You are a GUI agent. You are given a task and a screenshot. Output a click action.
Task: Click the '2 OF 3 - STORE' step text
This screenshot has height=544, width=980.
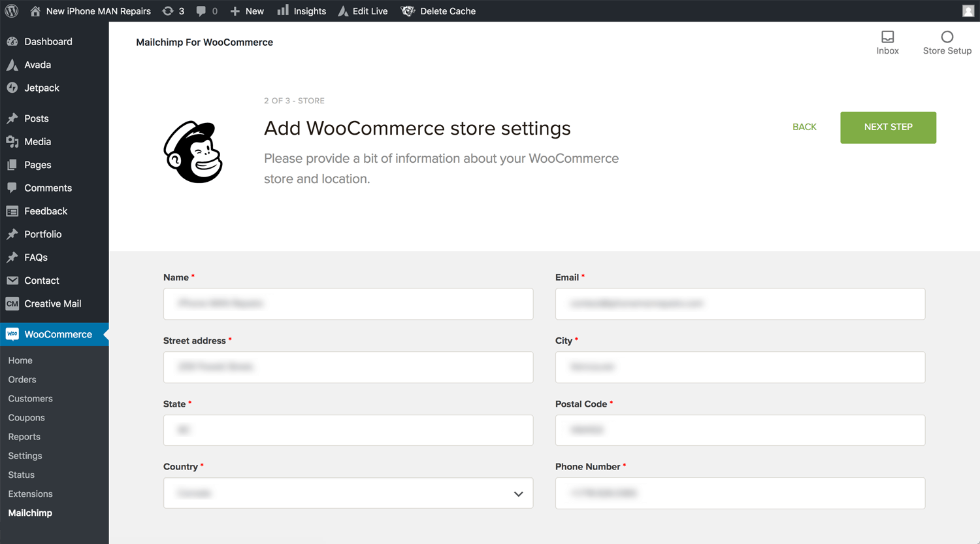294,101
